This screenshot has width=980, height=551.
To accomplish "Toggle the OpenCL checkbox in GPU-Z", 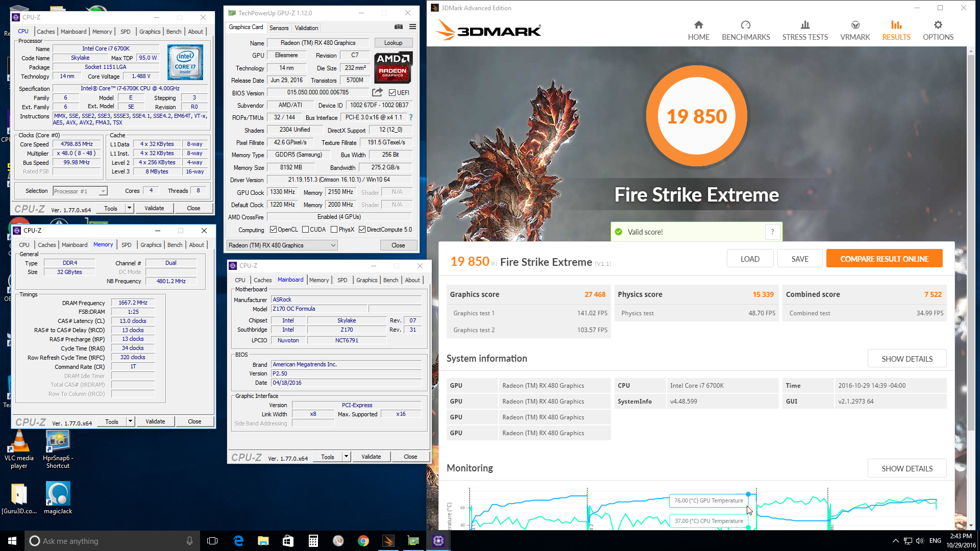I will pyautogui.click(x=273, y=230).
